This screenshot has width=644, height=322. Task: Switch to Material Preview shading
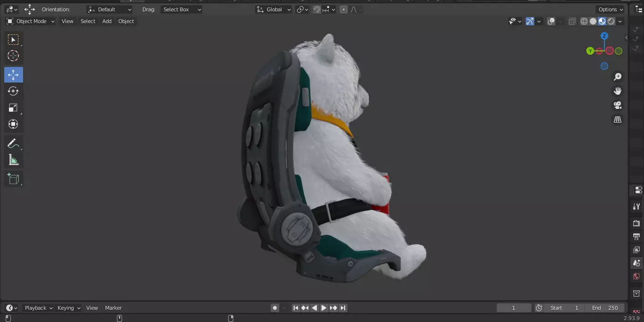602,21
